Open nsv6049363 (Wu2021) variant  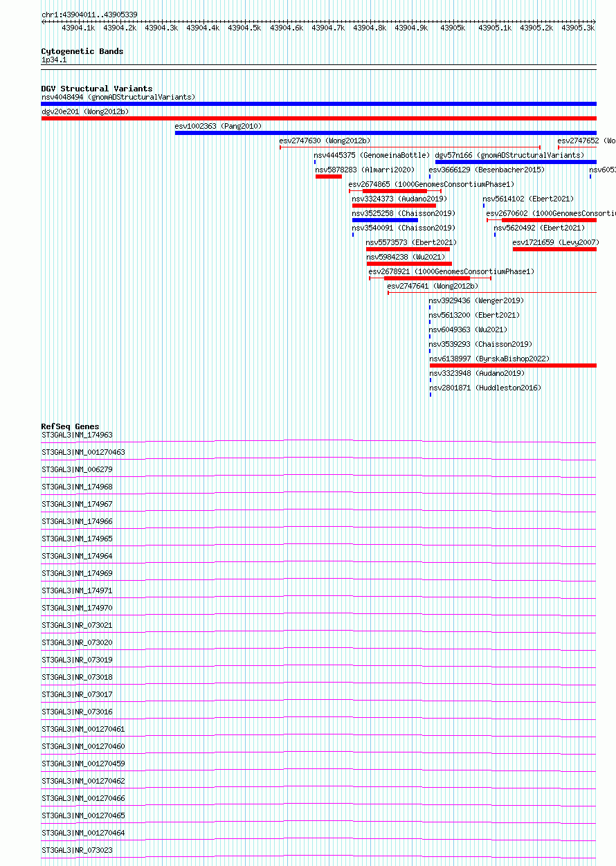(x=469, y=330)
